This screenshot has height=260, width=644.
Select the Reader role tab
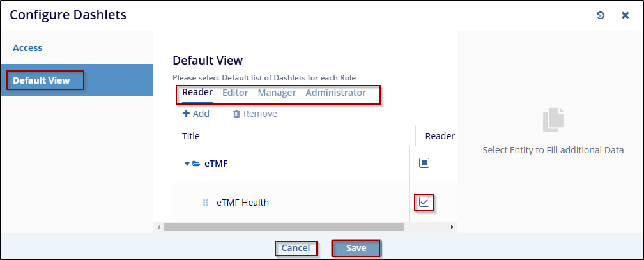pyautogui.click(x=197, y=93)
